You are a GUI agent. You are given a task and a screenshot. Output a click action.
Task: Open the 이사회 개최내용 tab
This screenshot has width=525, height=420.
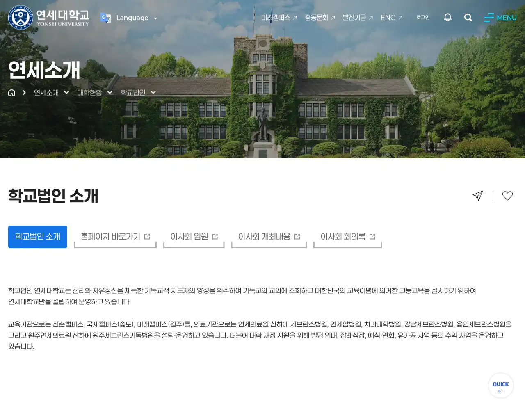(x=269, y=237)
